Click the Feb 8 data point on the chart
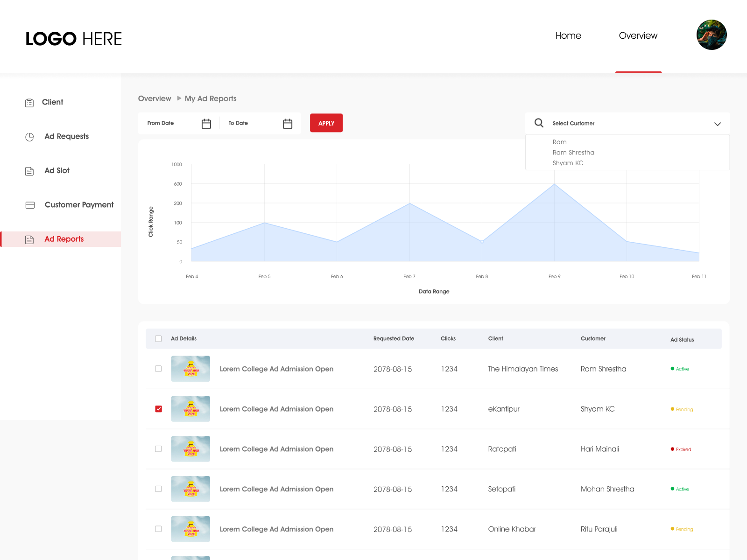The width and height of the screenshot is (747, 560). [x=482, y=242]
